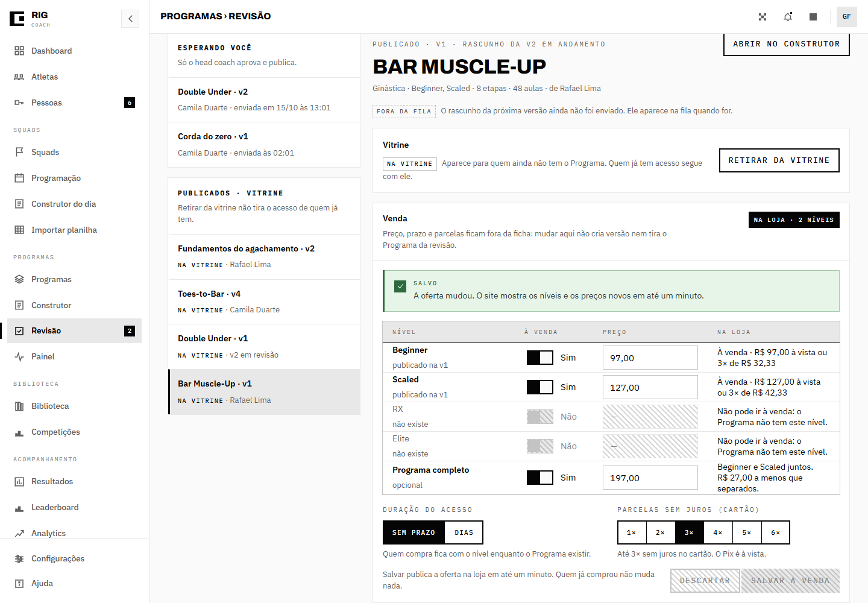Open the Squads flag icon
The image size is (868, 603).
19,152
